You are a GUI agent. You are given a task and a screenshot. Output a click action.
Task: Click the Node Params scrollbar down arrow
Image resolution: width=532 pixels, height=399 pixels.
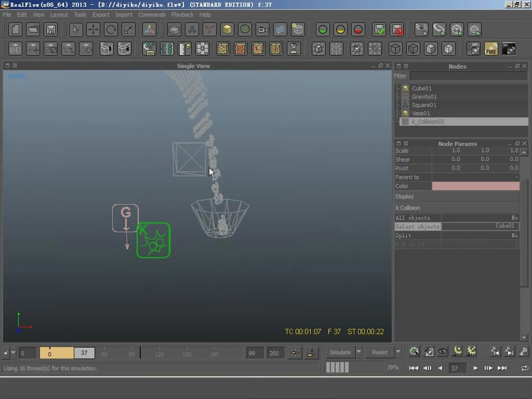[x=524, y=338]
